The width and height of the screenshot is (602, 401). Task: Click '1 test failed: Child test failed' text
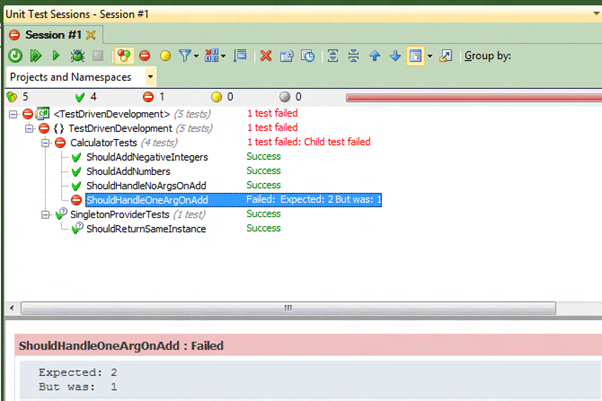tap(309, 142)
